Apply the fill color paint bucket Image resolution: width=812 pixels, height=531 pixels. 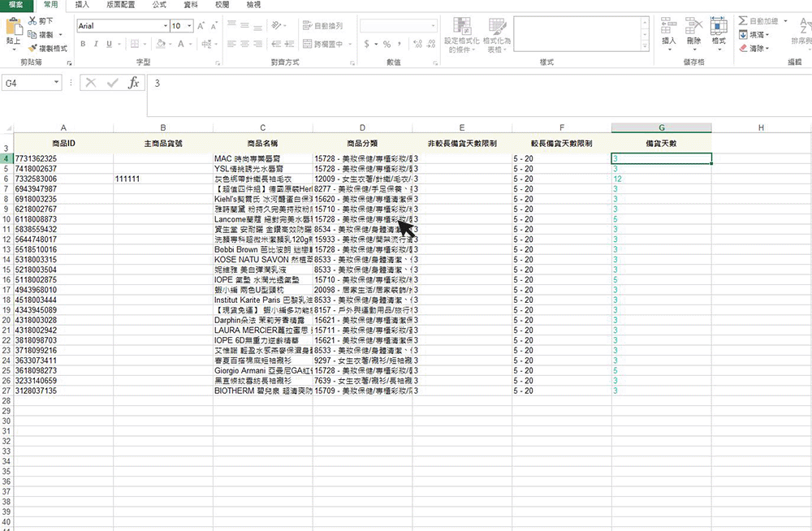click(161, 44)
